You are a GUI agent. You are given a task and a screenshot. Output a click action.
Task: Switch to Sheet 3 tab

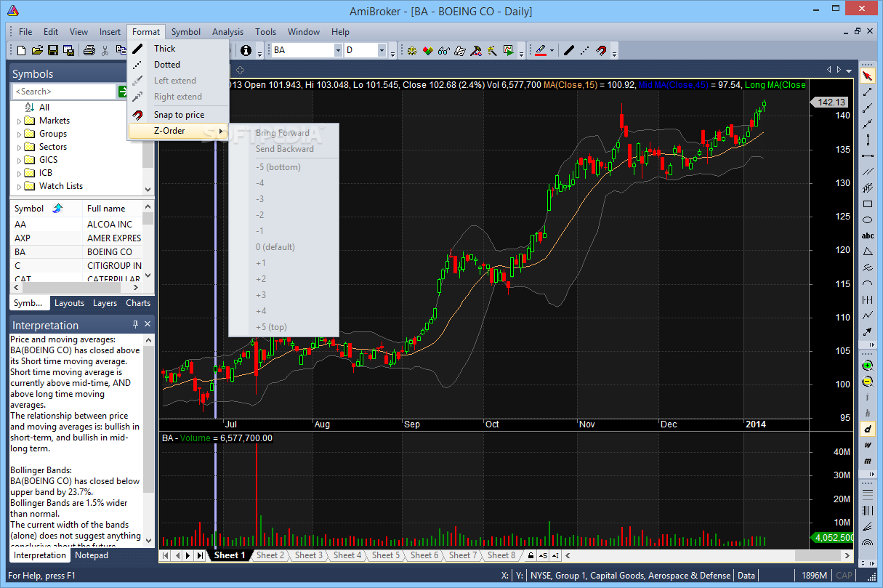308,555
